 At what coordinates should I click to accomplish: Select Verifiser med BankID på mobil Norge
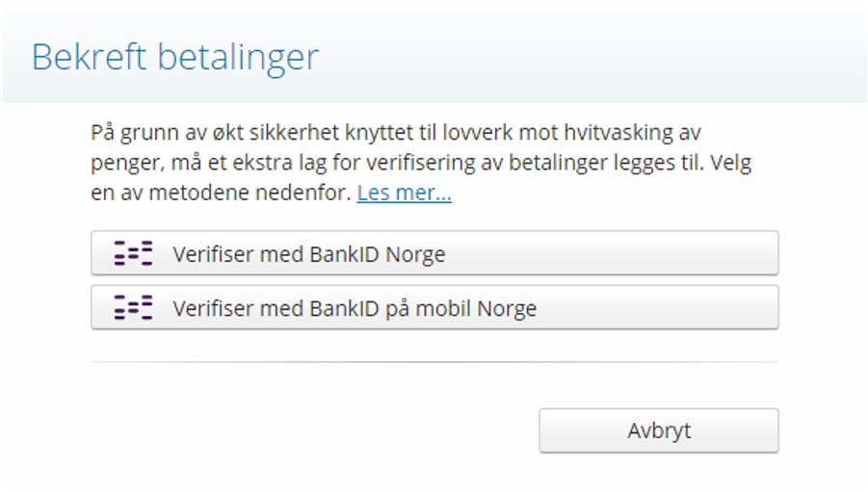[x=434, y=308]
